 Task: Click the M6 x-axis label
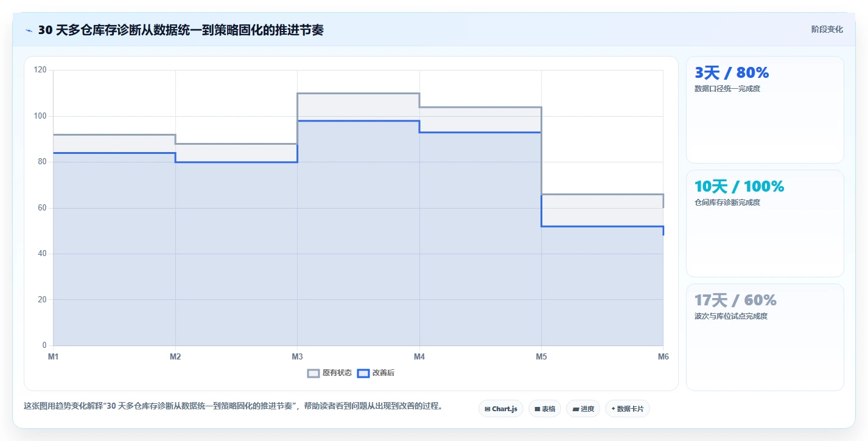[663, 357]
